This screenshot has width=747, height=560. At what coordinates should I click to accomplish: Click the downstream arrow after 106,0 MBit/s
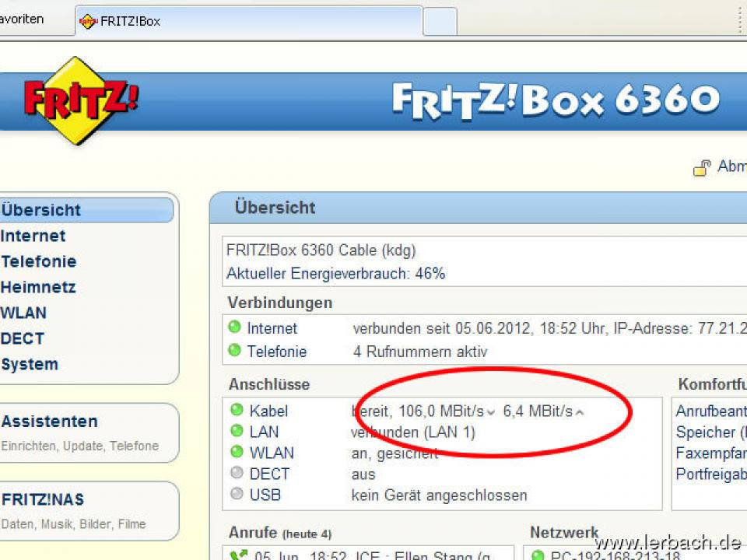point(491,413)
